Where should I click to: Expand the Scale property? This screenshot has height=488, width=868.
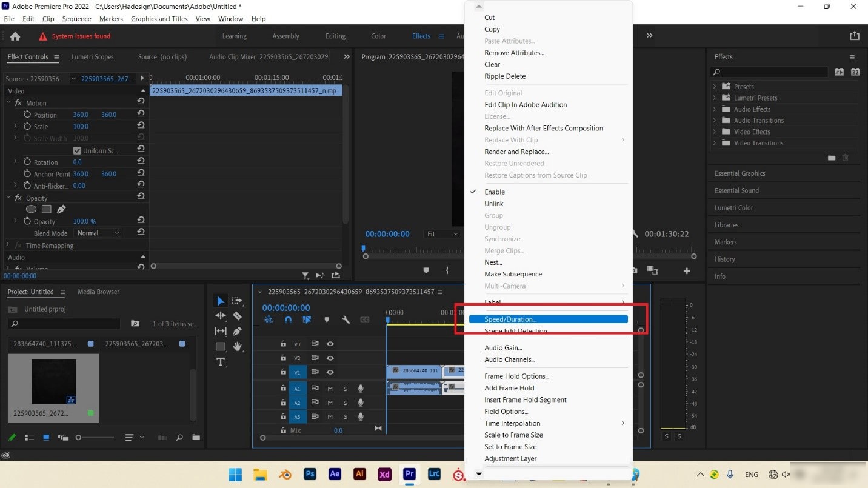(15, 126)
